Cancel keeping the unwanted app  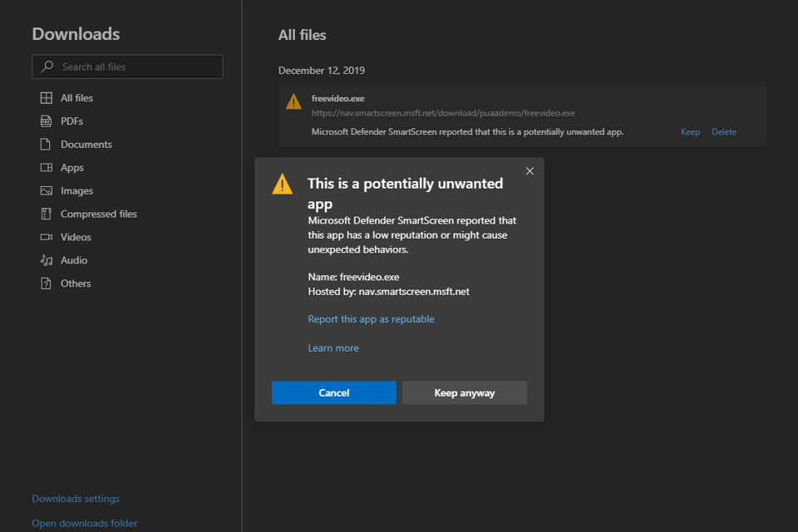point(334,392)
